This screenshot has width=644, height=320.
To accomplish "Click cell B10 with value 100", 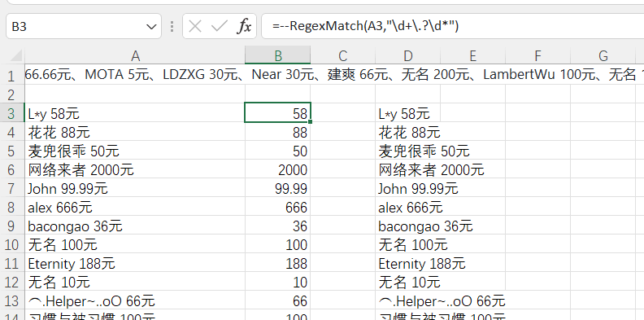I will (x=277, y=244).
